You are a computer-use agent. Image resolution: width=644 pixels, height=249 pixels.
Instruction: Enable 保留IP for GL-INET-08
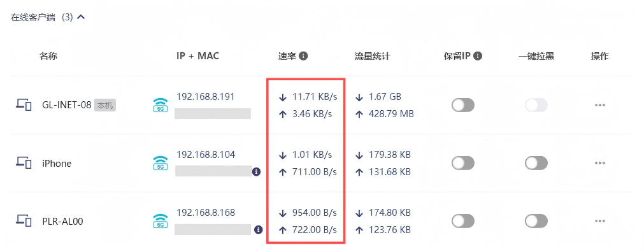coord(463,105)
